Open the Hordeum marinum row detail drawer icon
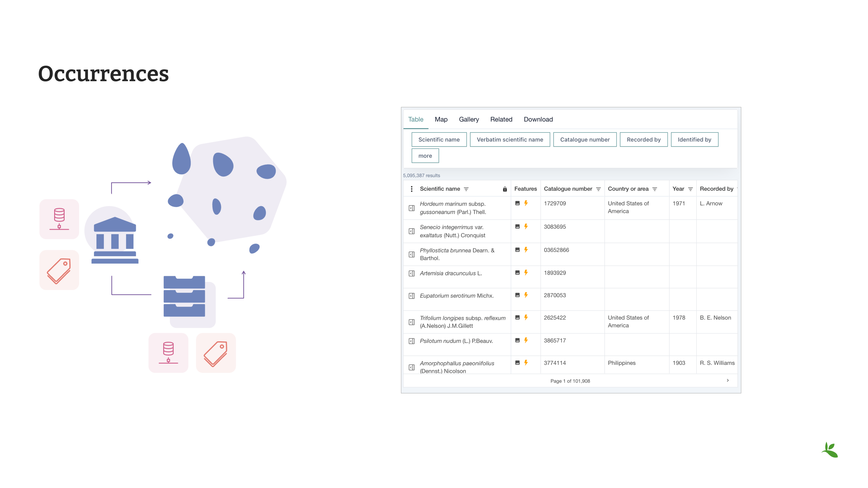The width and height of the screenshot is (868, 488). [411, 208]
